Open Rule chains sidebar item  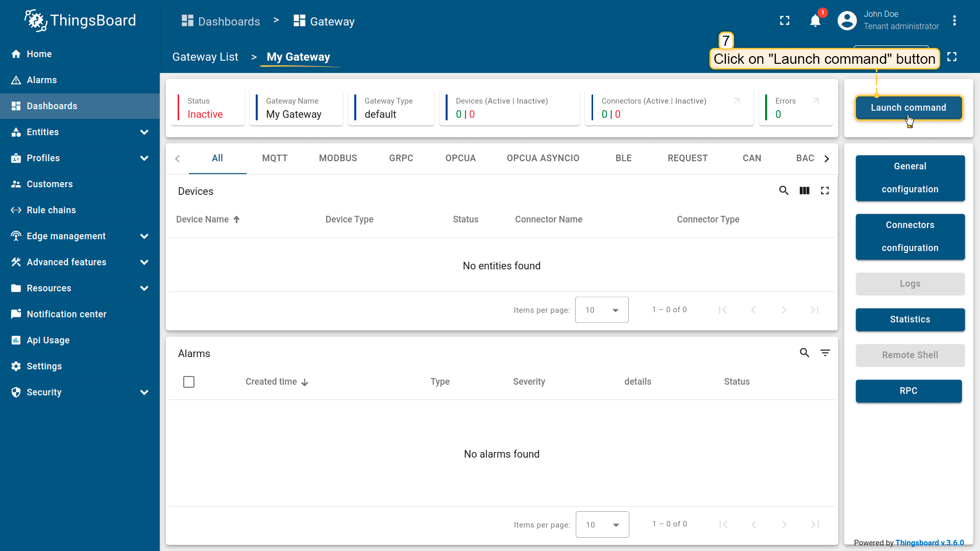(51, 210)
